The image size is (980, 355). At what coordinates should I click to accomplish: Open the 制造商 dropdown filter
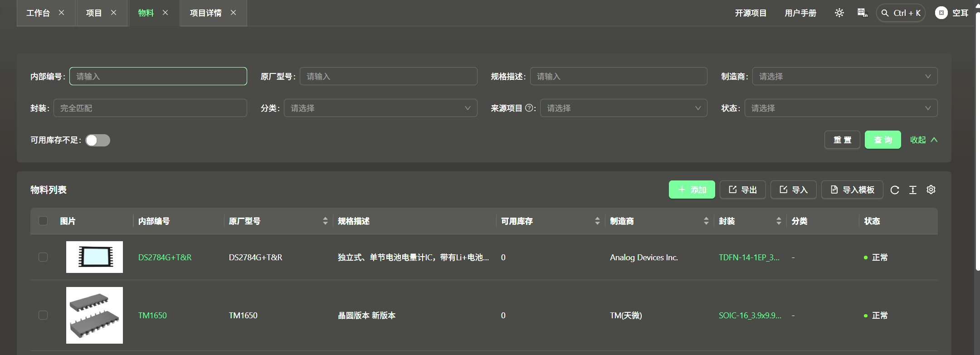click(844, 77)
